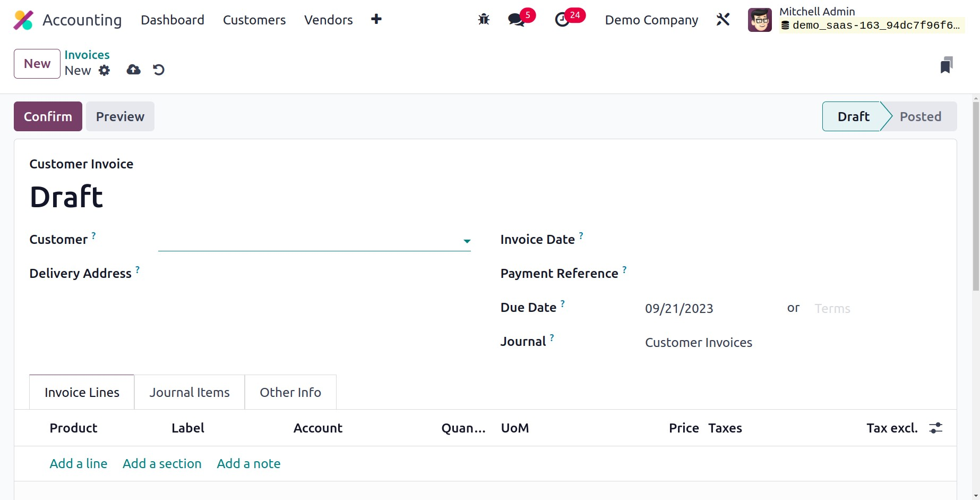Open the activities clock icon
The width and height of the screenshot is (980, 500).
point(562,20)
